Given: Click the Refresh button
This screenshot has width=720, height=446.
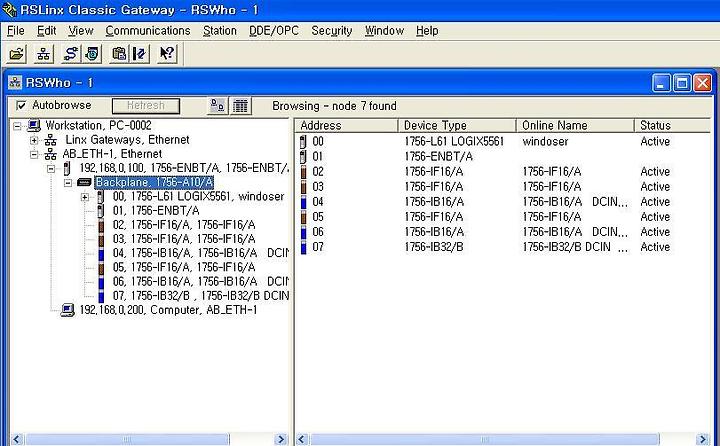Looking at the screenshot, I should click(146, 106).
